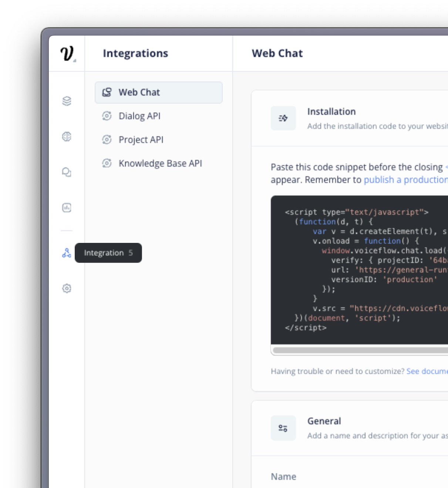
Task: Click the Installation section icon
Action: pos(283,118)
